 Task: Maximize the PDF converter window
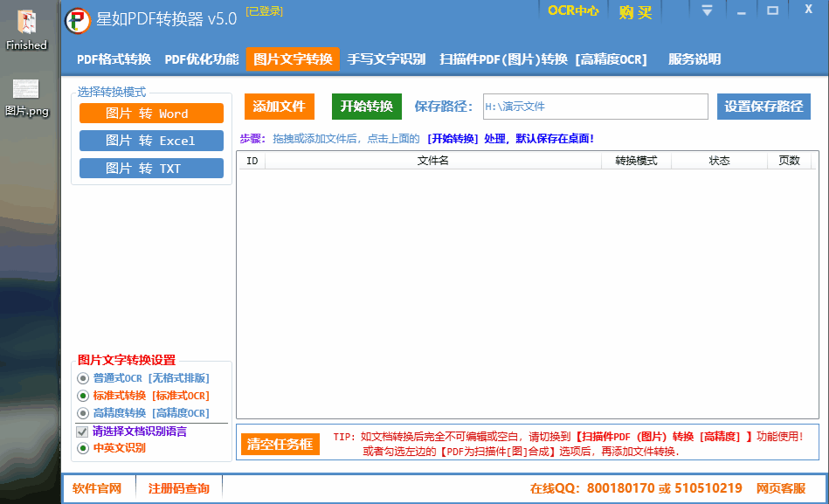pyautogui.click(x=772, y=10)
